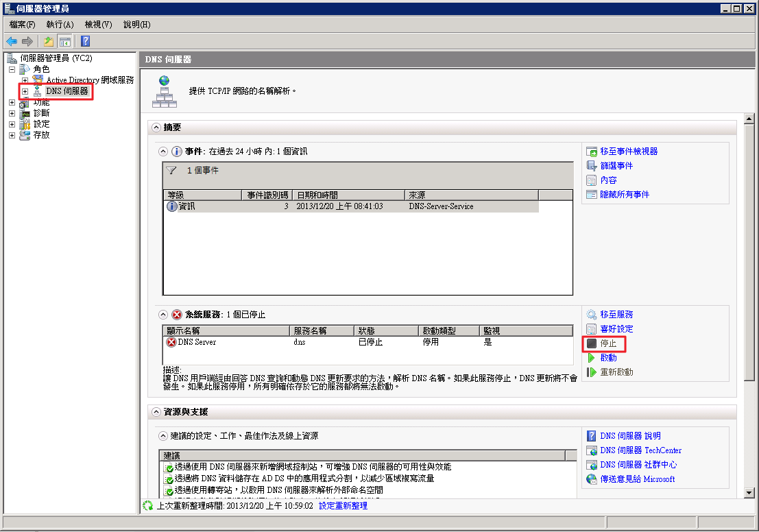The height and width of the screenshot is (532, 759).
Task: Click 設定重新整理 configure refresh link
Action: pos(343,506)
